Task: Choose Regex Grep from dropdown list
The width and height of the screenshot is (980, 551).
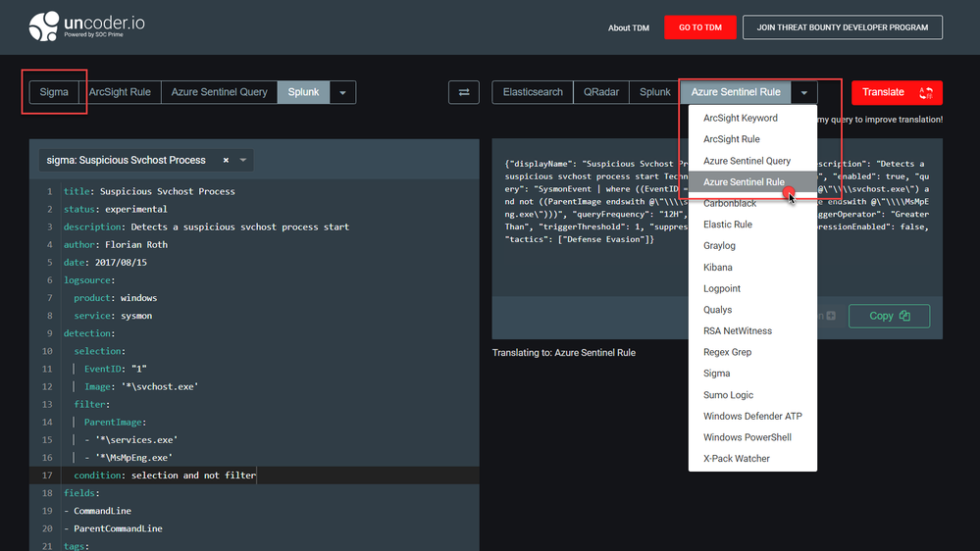Action: click(752, 352)
